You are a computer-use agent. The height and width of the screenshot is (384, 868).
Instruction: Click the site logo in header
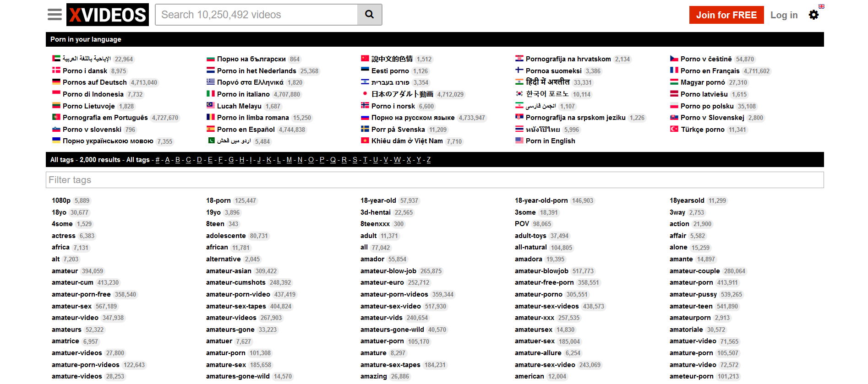pos(108,15)
